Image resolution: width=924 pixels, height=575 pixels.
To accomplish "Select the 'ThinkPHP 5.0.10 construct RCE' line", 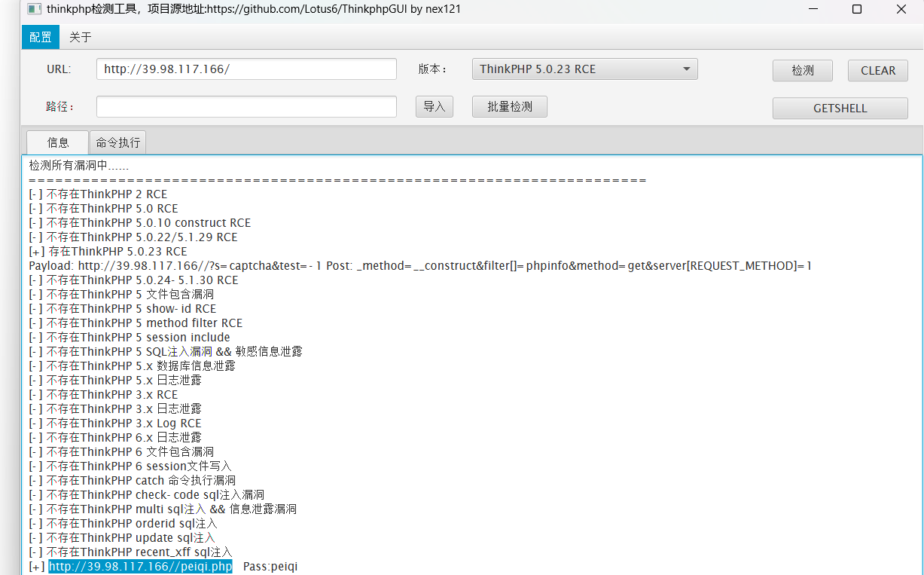I will pos(140,223).
